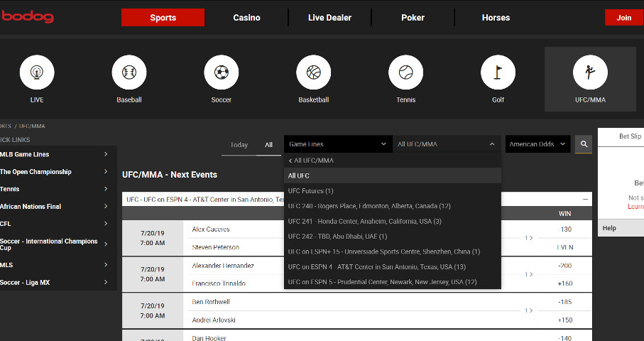Collapse the UFC on ESPN 4 section
Viewport: 644px width, 341px height.
coord(585,199)
